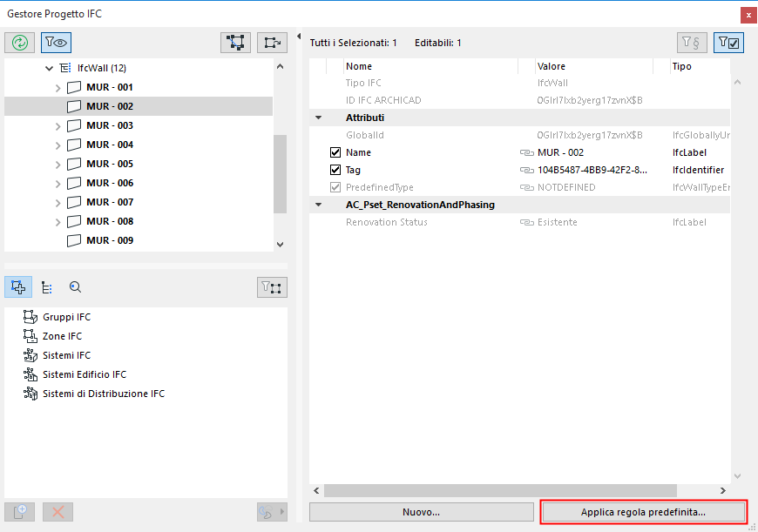Screen dimensions: 758x532
Task: Click the Zone IFC icon
Action: (x=30, y=336)
